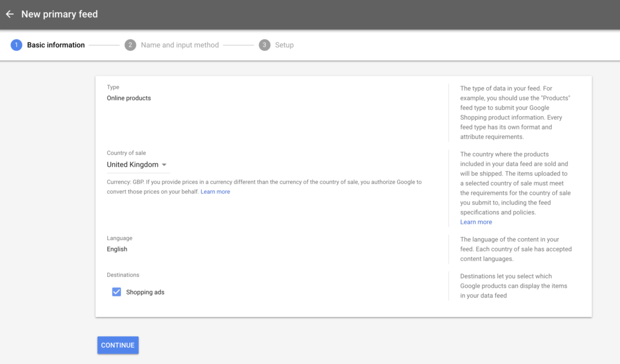
Task: Toggle the Shopping ads checkbox
Action: (117, 292)
